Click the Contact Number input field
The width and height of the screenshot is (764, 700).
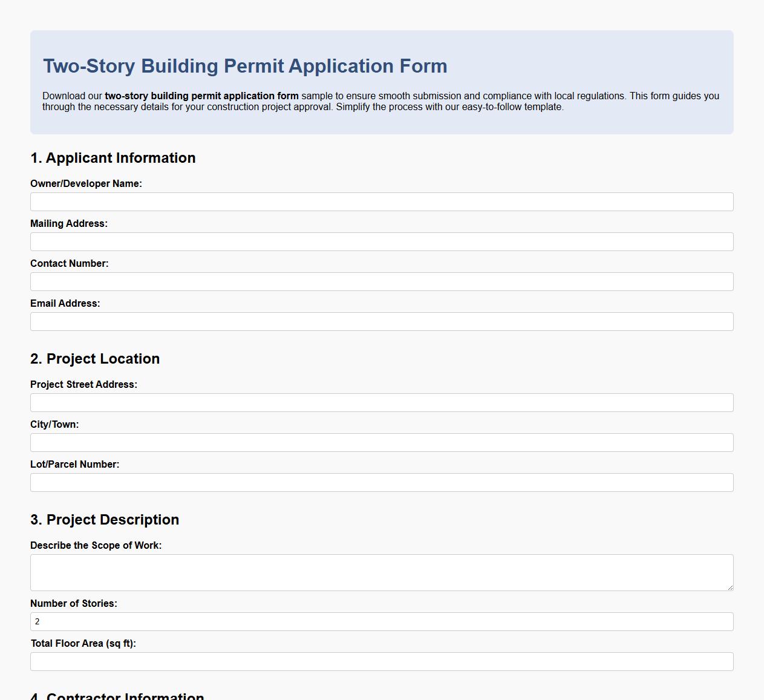pos(382,281)
